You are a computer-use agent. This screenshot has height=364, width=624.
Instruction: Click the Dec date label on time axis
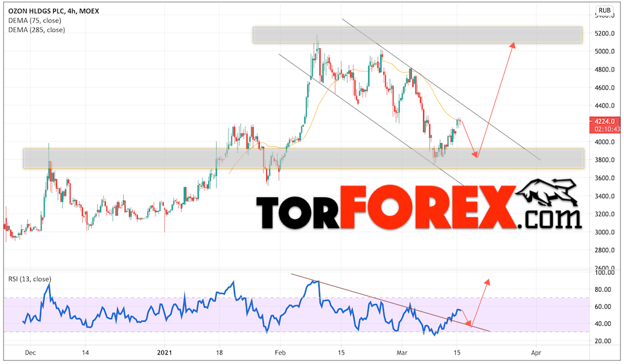pyautogui.click(x=30, y=352)
